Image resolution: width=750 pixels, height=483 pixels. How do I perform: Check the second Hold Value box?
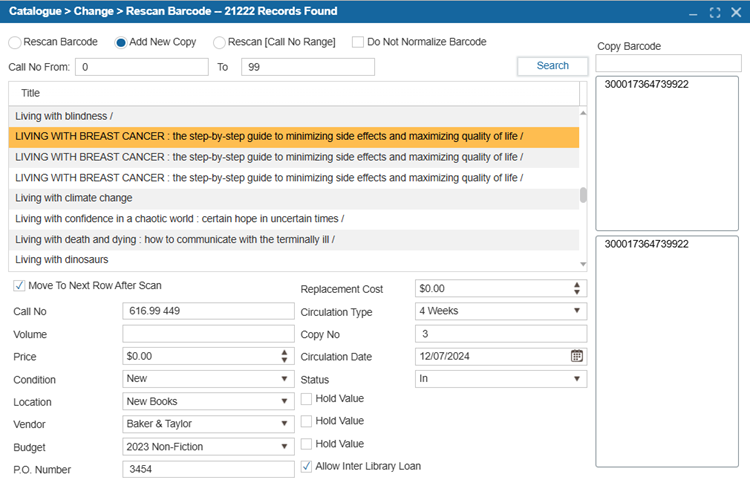tap(306, 421)
